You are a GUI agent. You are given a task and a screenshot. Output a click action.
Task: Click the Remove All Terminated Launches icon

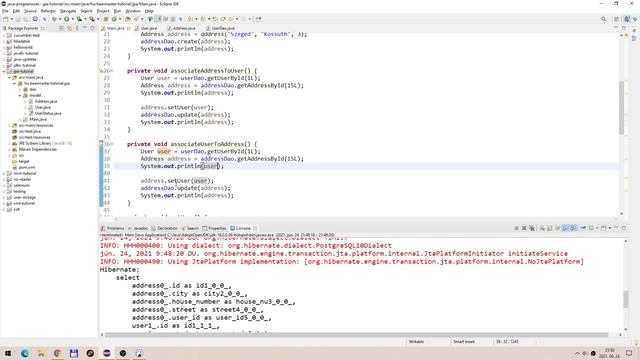tap(532, 228)
